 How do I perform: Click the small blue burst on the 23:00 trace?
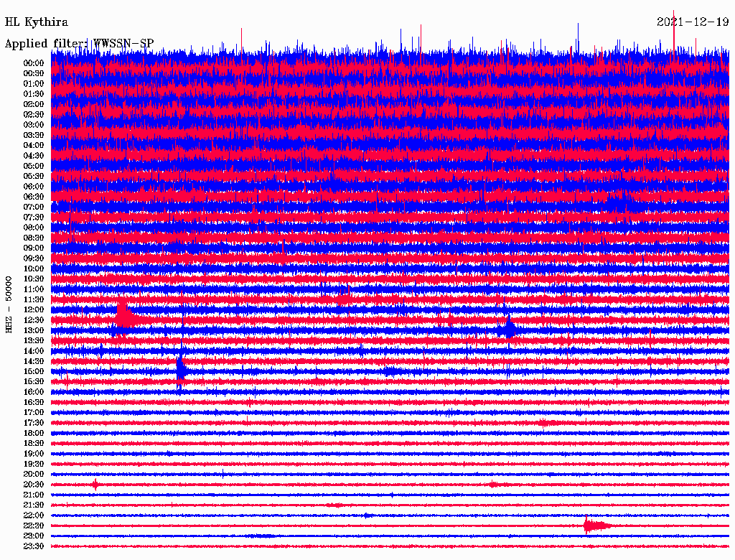[260, 536]
